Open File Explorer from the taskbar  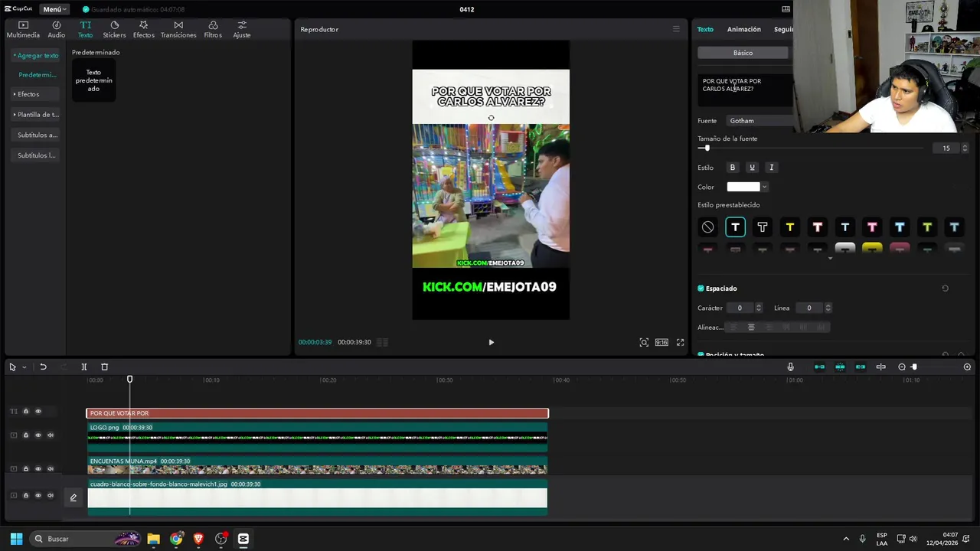(x=153, y=539)
